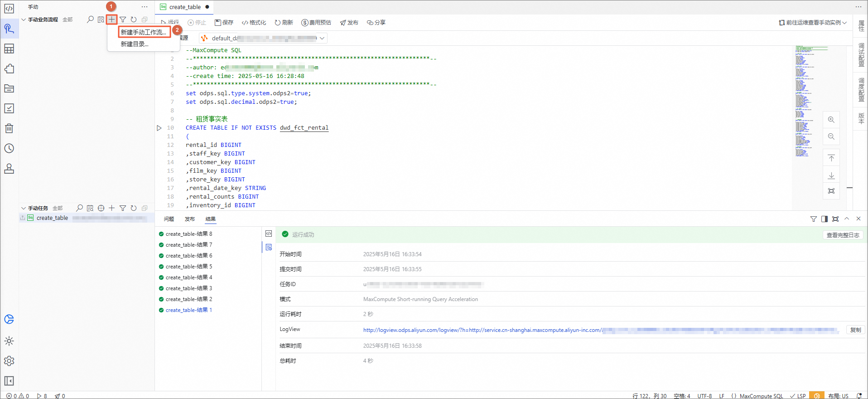
Task: Open the puzzle-piece extensions sidebar icon
Action: (9, 68)
